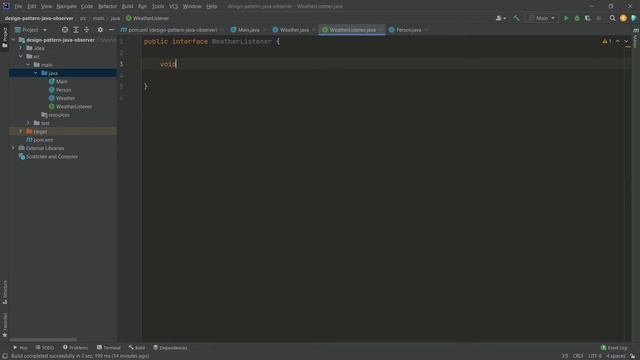Open the Problems tool window tab

pyautogui.click(x=75, y=347)
